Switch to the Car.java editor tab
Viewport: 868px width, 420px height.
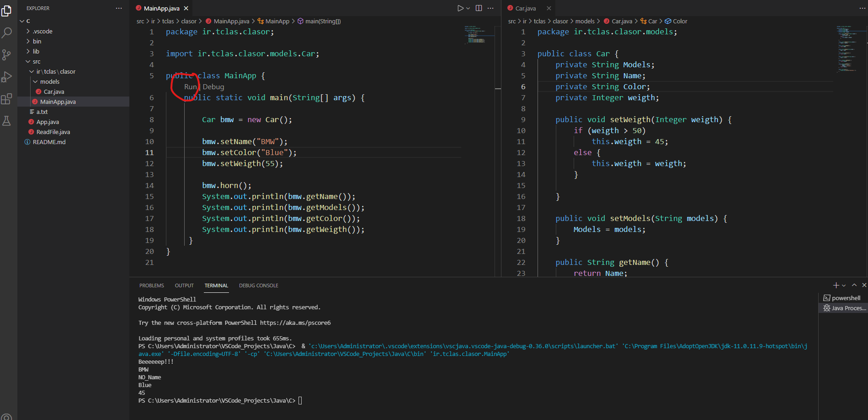pyautogui.click(x=525, y=8)
